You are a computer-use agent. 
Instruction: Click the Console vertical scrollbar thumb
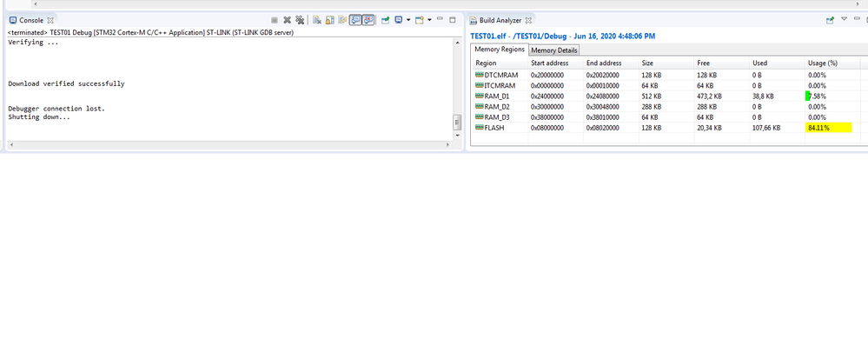pyautogui.click(x=457, y=122)
